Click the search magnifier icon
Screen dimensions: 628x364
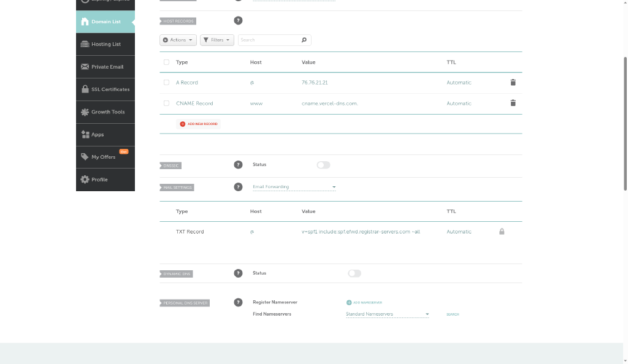coord(304,40)
